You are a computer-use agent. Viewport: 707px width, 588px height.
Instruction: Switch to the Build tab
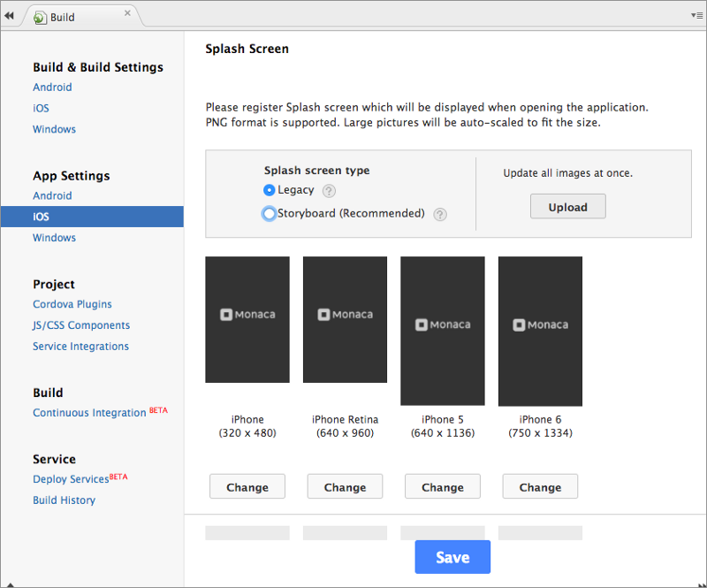tap(82, 17)
